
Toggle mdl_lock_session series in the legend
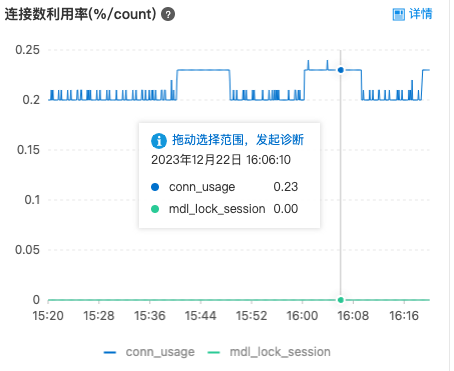(269, 352)
